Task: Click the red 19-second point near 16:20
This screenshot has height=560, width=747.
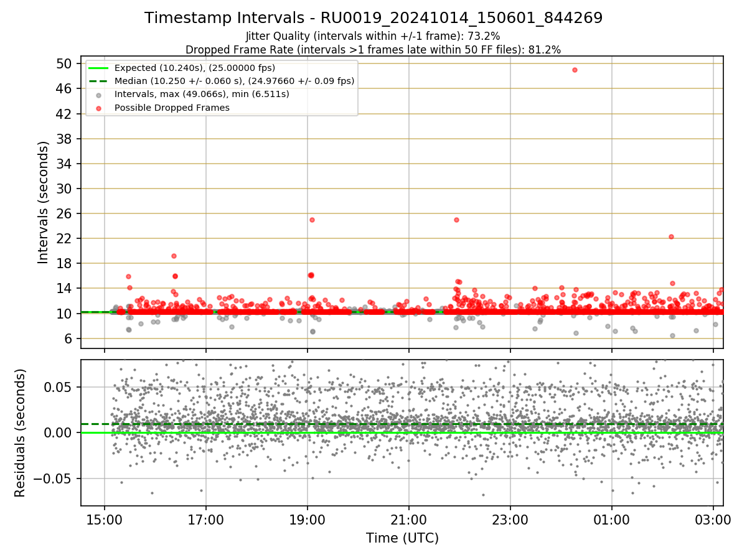Action: pyautogui.click(x=174, y=256)
